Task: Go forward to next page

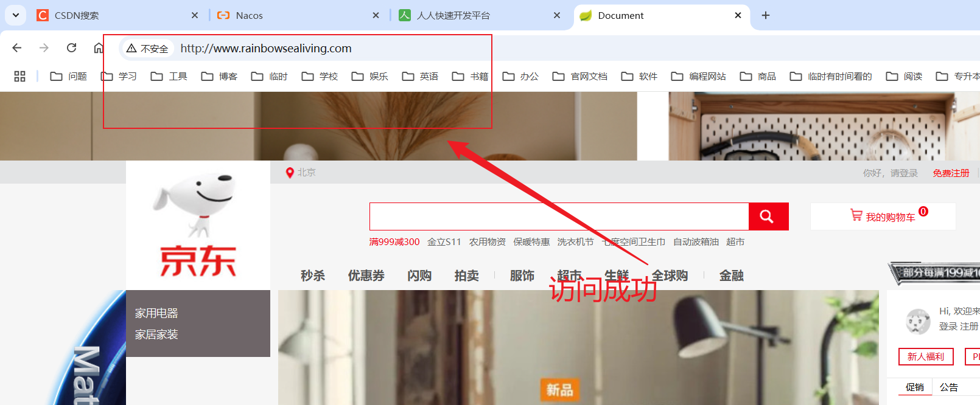Action: pos(44,48)
